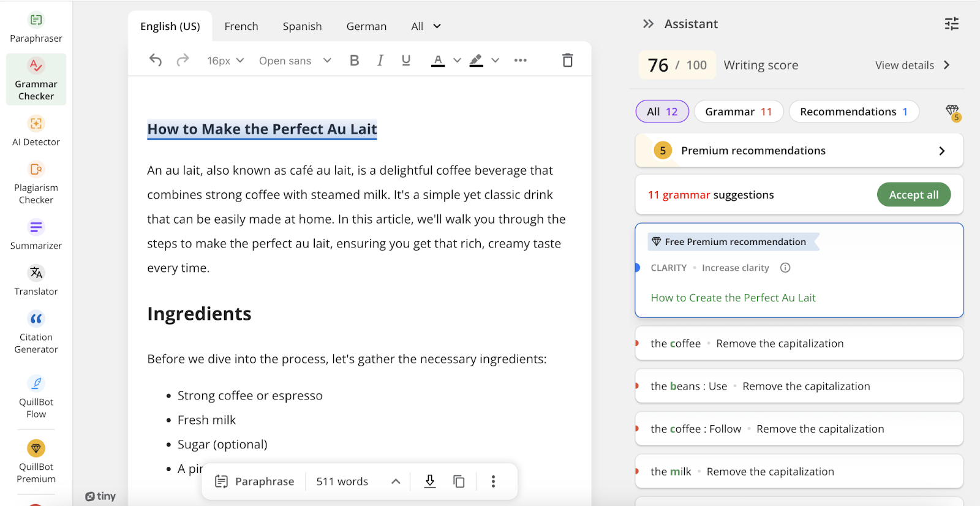Open the Citation Generator tool

36,332
